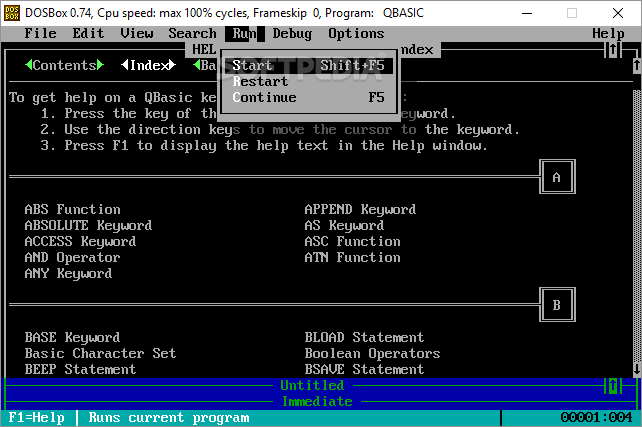This screenshot has height=427, width=642.
Task: Close the DOSBox window
Action: coord(618,13)
